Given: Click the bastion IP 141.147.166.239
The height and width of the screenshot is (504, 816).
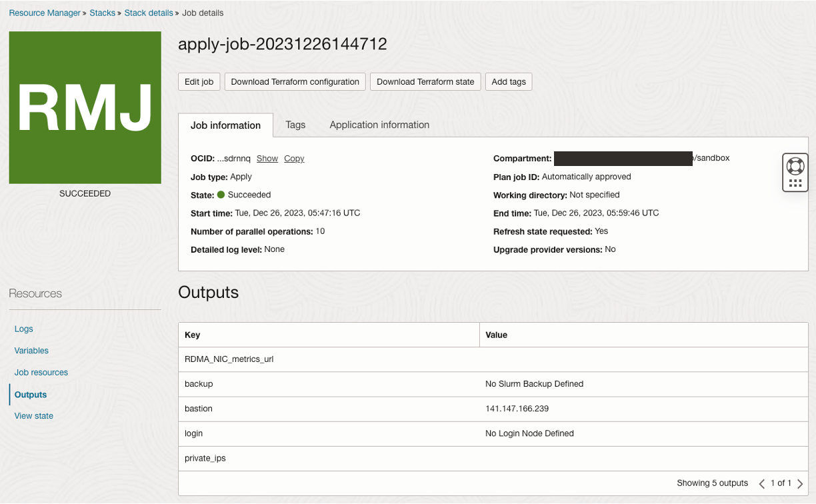Looking at the screenshot, I should pyautogui.click(x=517, y=409).
